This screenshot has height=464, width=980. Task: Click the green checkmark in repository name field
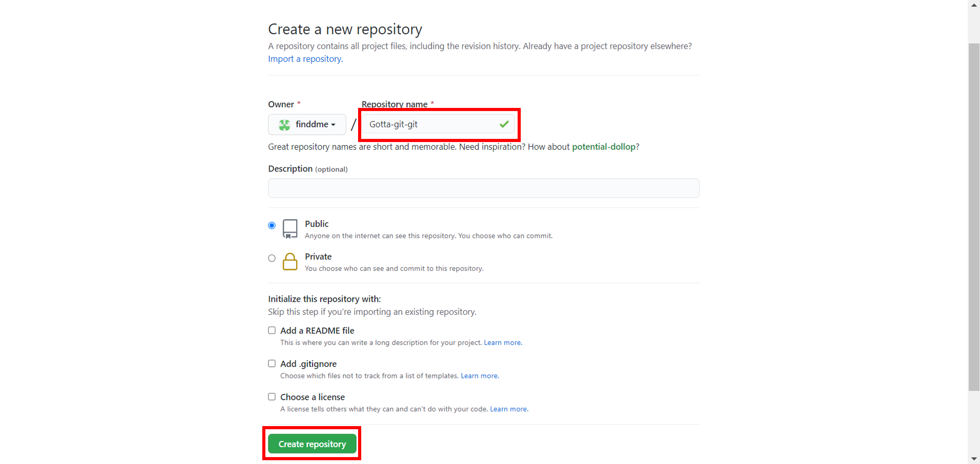tap(504, 124)
